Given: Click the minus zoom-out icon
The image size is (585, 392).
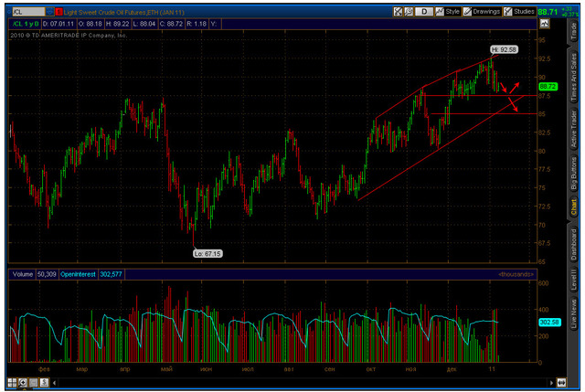Looking at the screenshot, I should 34,382.
